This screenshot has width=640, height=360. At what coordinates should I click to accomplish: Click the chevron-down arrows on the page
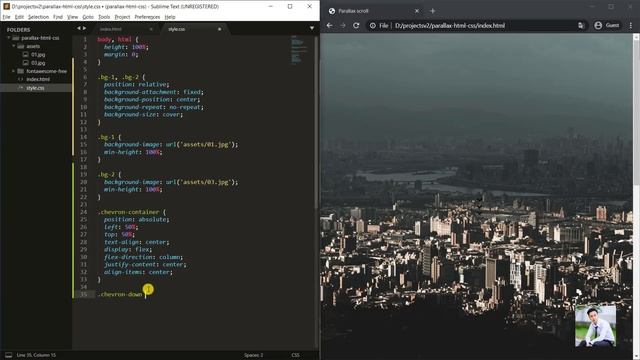(x=479, y=206)
